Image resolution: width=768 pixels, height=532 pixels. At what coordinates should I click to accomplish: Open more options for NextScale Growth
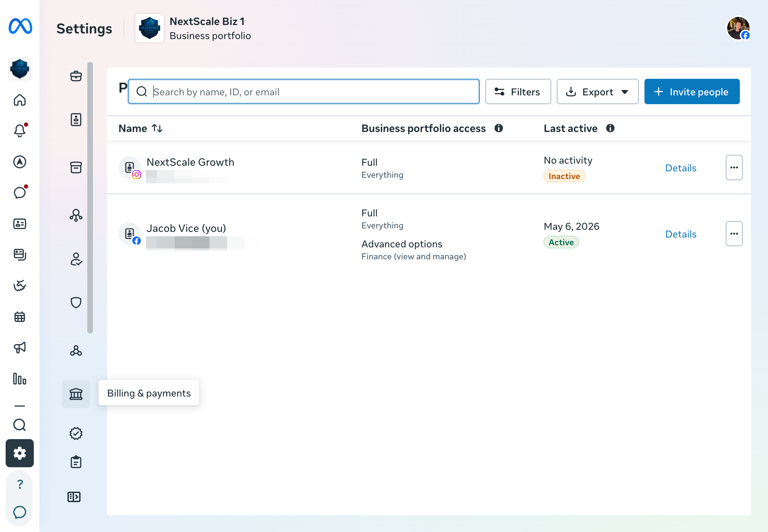[734, 167]
